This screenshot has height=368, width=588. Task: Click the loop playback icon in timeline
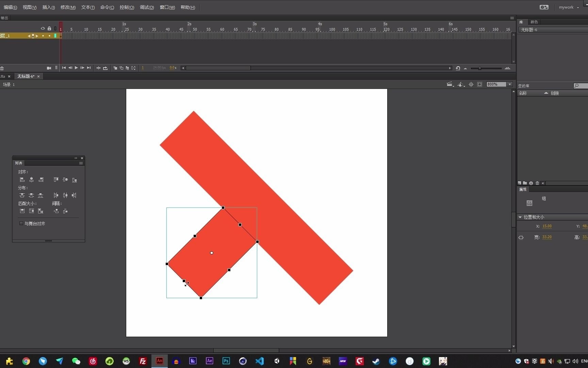point(105,68)
